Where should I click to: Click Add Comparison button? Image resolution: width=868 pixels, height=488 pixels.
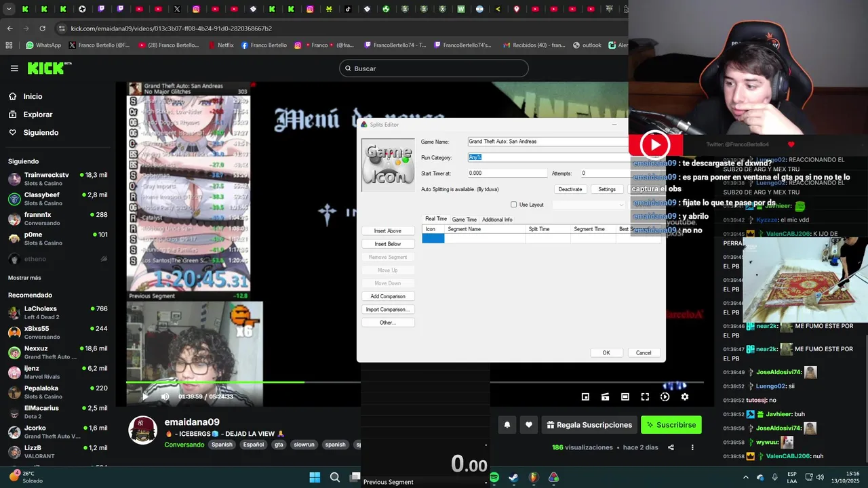coord(388,296)
